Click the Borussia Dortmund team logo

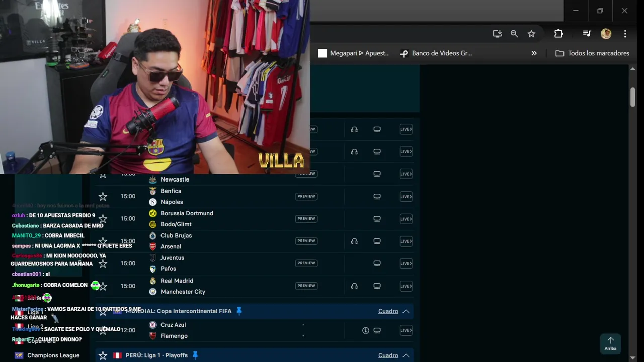pos(153,213)
